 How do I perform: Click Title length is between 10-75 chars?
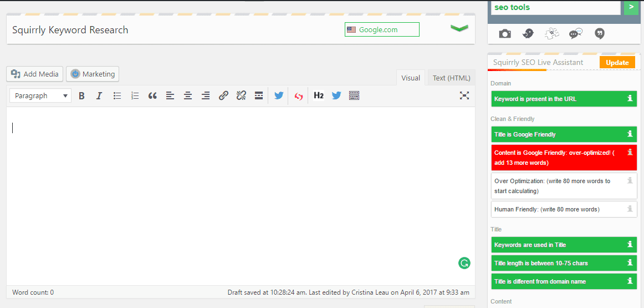tap(541, 263)
